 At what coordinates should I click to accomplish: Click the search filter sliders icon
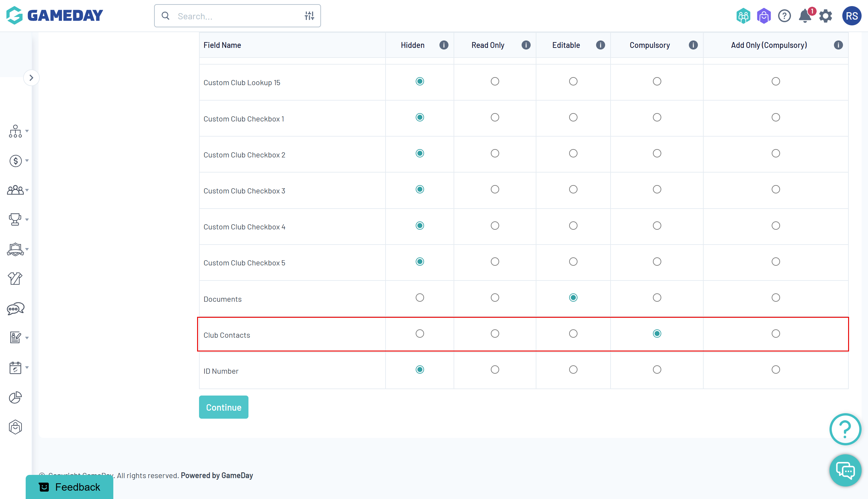(x=309, y=16)
